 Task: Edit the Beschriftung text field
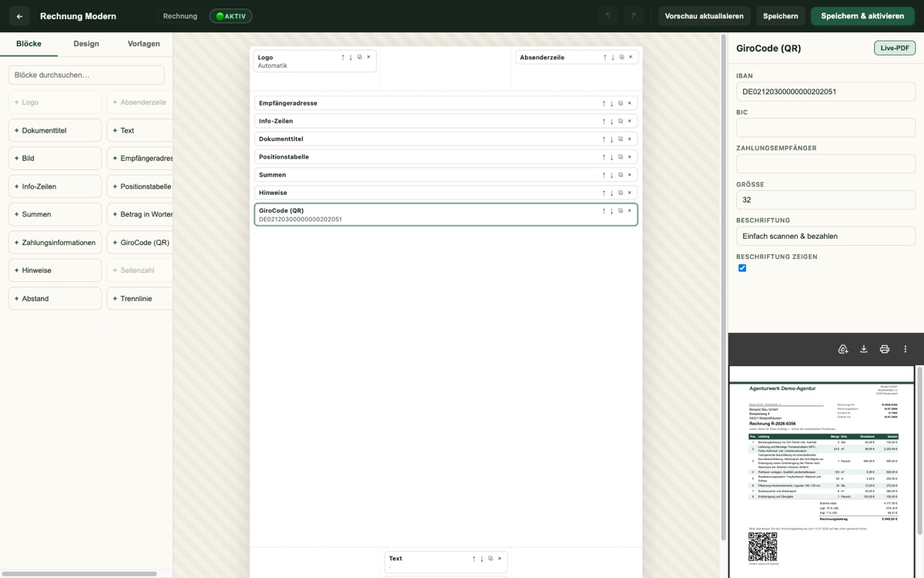[825, 236]
